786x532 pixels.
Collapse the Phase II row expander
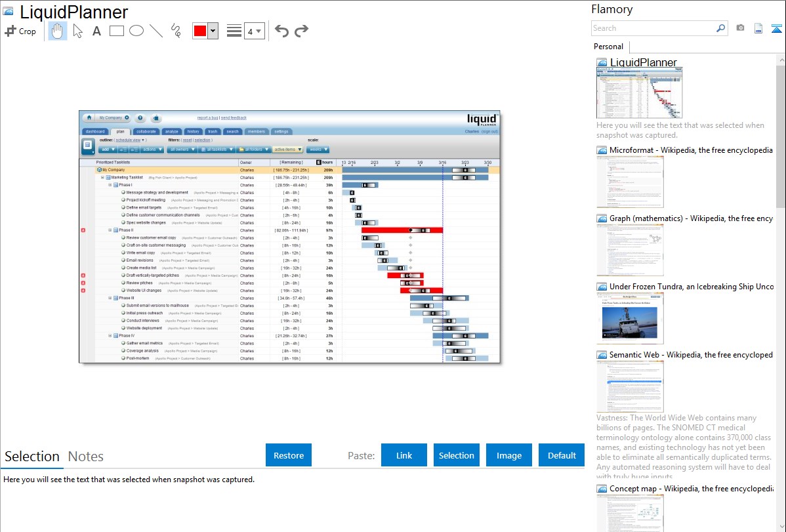110,230
